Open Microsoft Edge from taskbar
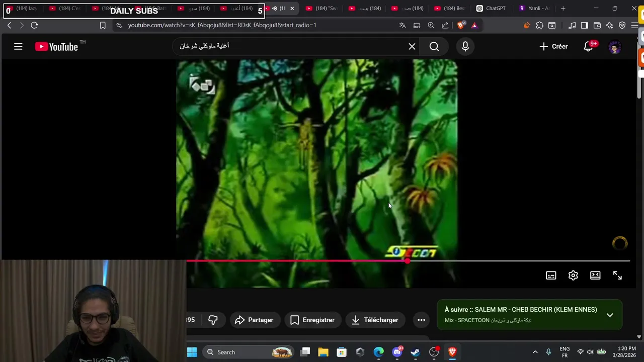The width and height of the screenshot is (644, 362). (378, 352)
